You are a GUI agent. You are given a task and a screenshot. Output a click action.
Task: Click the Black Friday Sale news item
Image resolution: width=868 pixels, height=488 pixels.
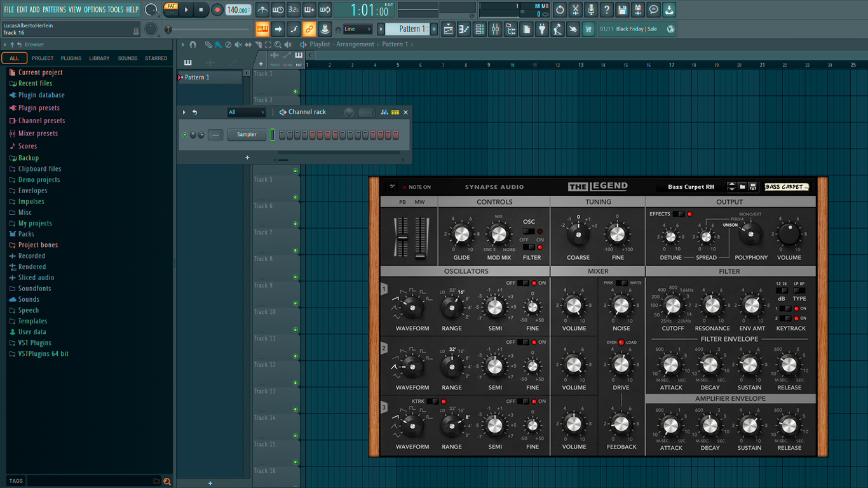point(637,29)
